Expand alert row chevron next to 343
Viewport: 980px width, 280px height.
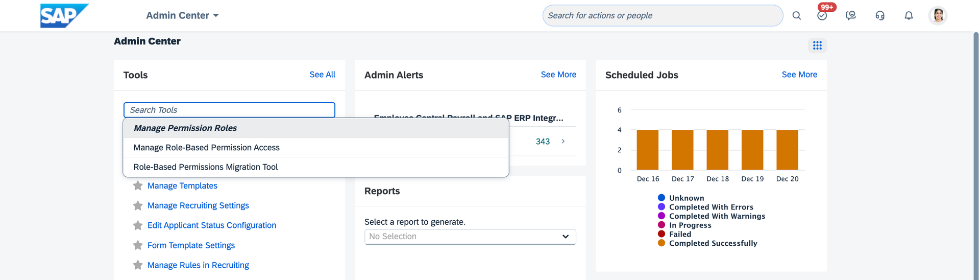(563, 142)
